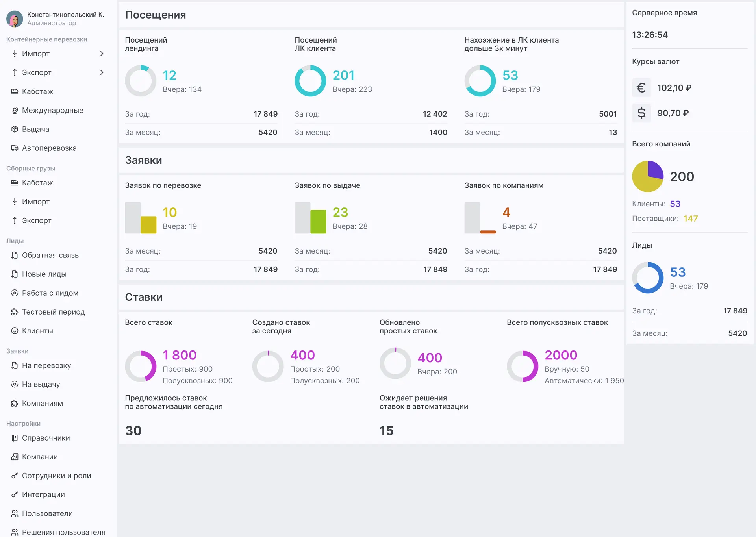Click the Лиды blue donut chart

[648, 278]
